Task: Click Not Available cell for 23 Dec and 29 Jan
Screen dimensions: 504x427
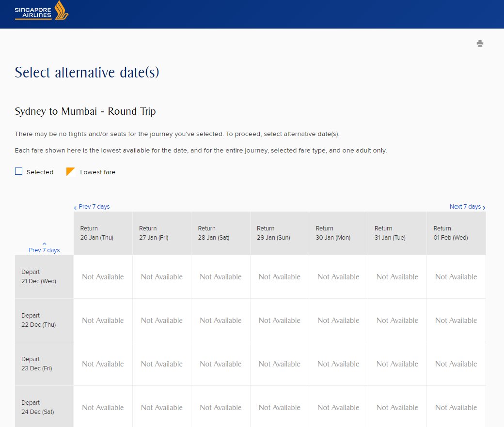Action: [x=279, y=364]
